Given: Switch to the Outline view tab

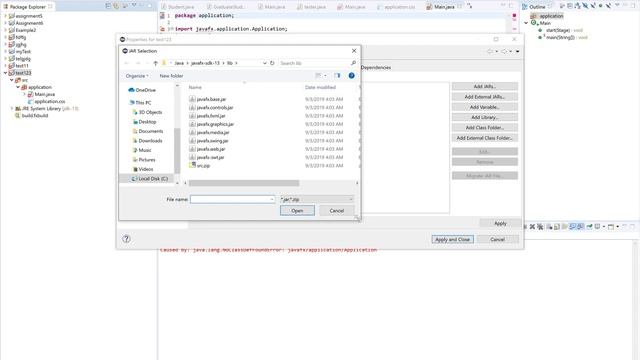Looking at the screenshot, I should (536, 7).
